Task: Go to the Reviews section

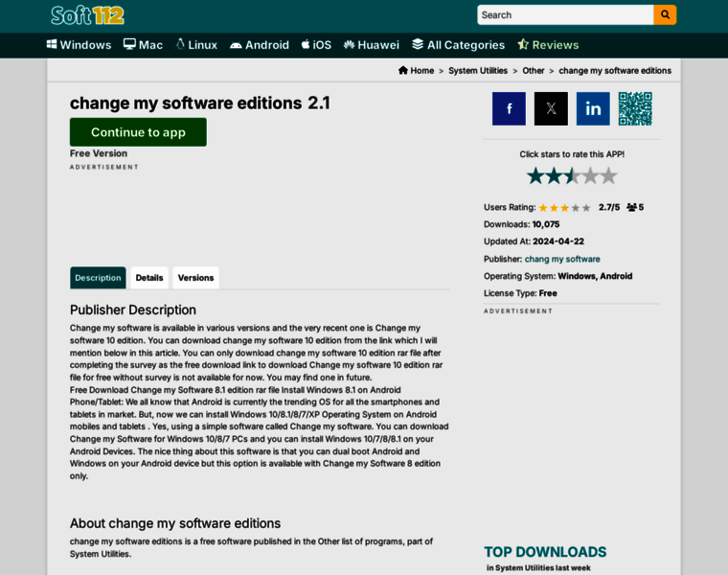Action: pos(548,45)
